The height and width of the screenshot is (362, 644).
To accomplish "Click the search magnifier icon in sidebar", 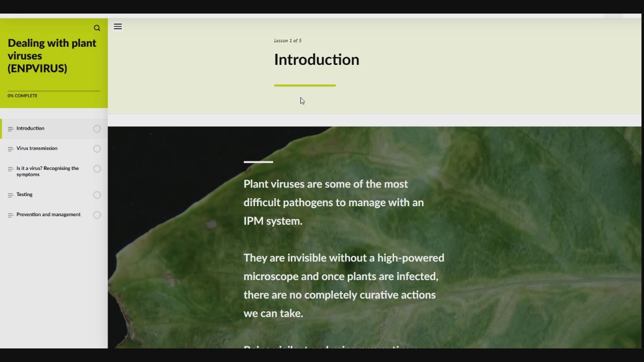I will point(97,28).
